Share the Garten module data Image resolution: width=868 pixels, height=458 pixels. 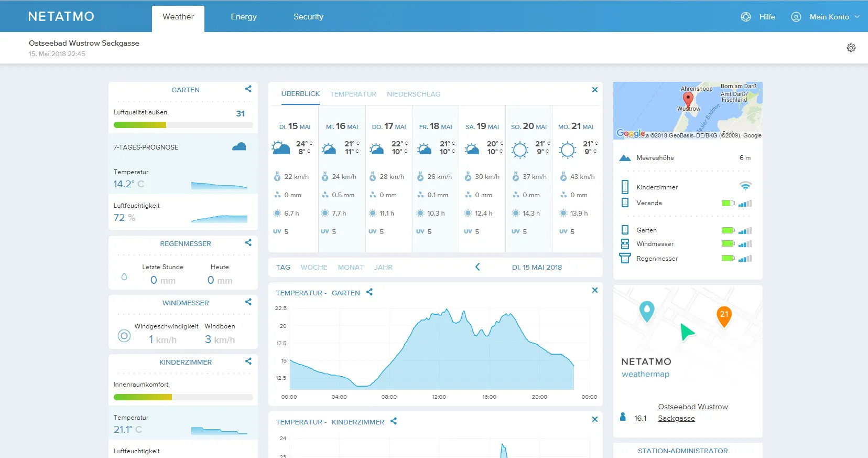[248, 89]
